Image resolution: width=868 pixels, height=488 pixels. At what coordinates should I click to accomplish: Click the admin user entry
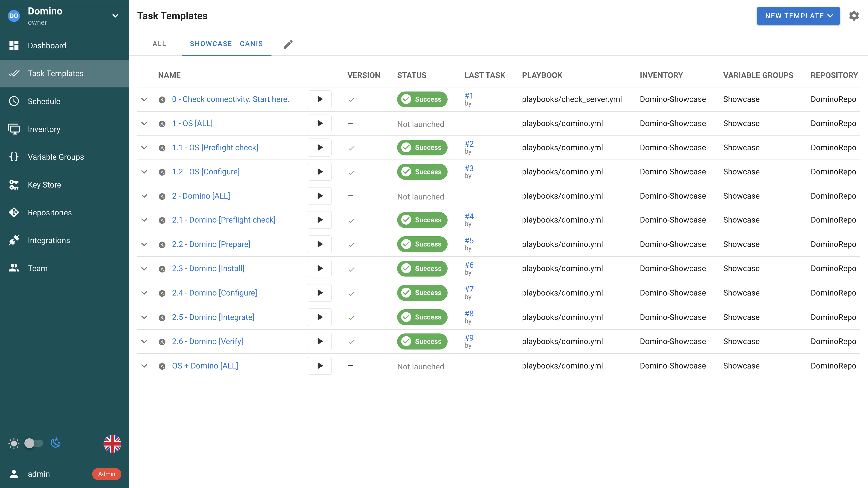pos(39,474)
